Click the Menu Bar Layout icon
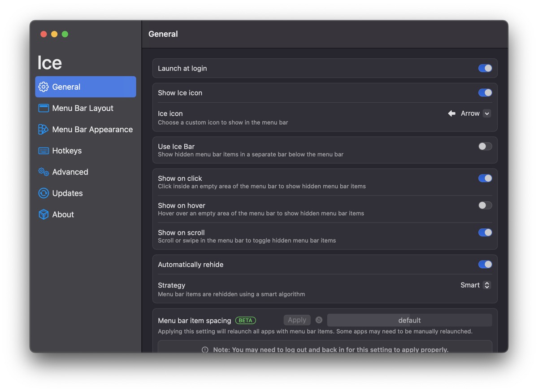The height and width of the screenshot is (392, 538). 43,108
